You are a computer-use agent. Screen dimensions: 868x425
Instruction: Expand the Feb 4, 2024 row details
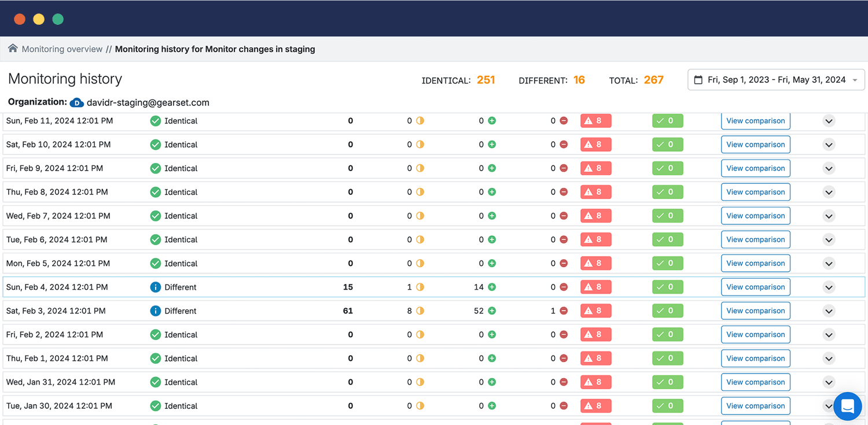[829, 287]
